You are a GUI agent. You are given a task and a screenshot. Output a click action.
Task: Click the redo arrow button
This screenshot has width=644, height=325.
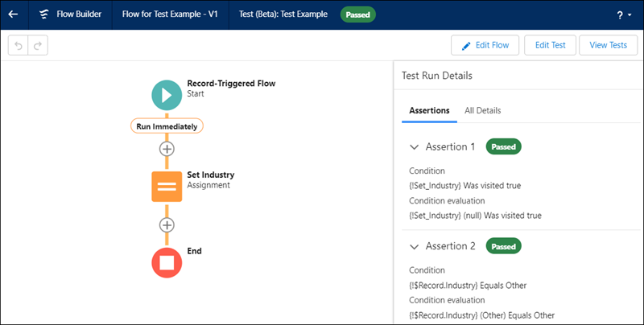(x=38, y=46)
